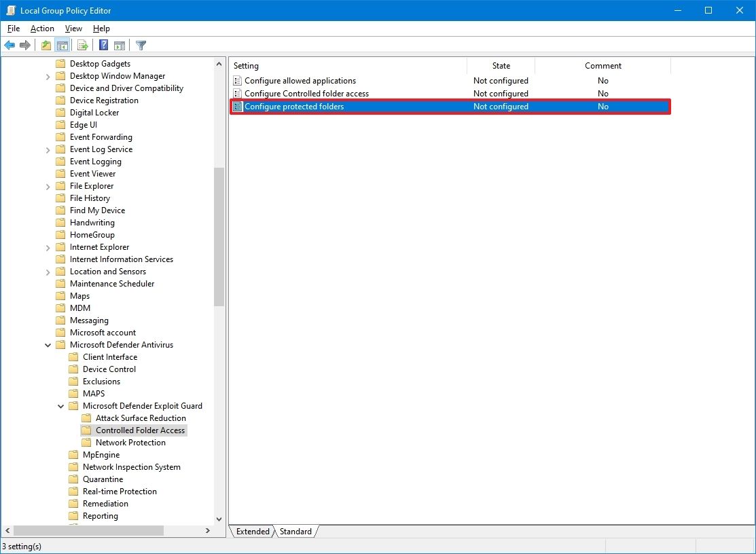Screen dimensions: 756x554
Task: Open the Action menu
Action: click(x=41, y=29)
